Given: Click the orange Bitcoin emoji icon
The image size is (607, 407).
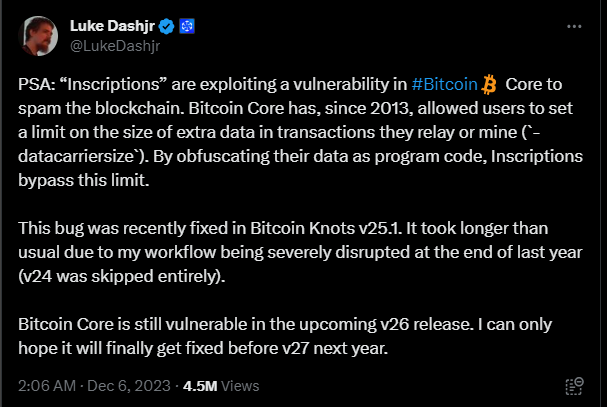Looking at the screenshot, I should [489, 84].
